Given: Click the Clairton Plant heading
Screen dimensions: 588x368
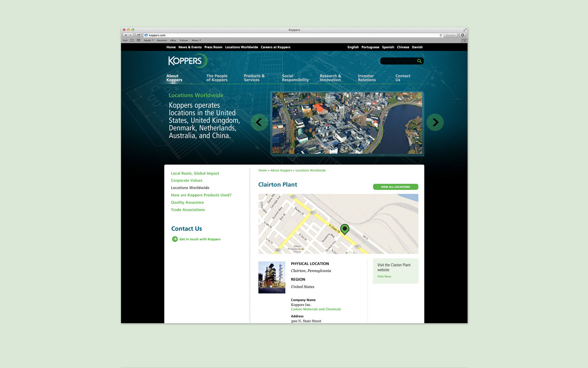Looking at the screenshot, I should click(277, 185).
